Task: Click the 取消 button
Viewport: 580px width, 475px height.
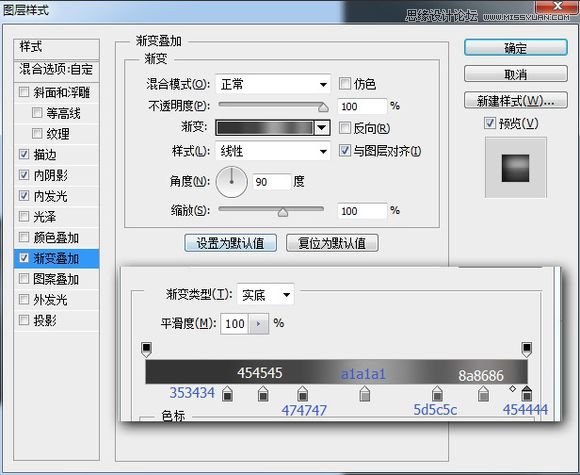Action: coord(516,74)
